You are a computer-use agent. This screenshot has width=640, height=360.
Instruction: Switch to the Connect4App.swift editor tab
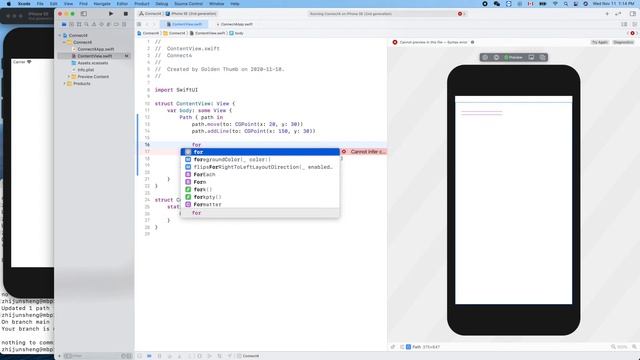(x=234, y=24)
